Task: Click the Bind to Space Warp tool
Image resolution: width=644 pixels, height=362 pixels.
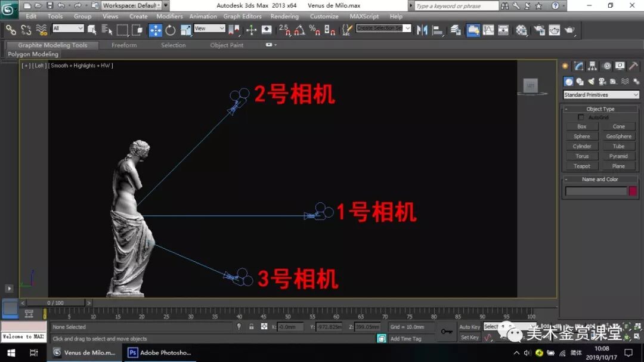Action: pos(41,30)
